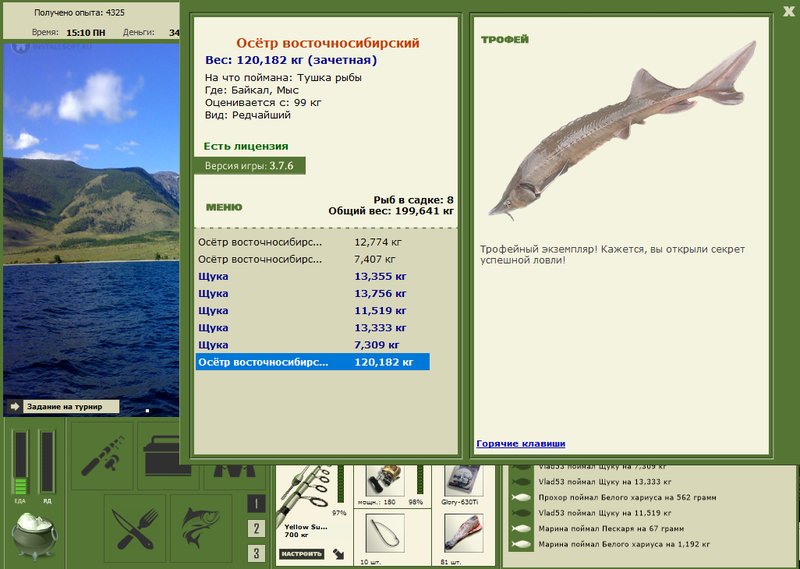Select the highlighted Осётр 120,182 кг row
Image resolution: width=800 pixels, height=569 pixels.
click(x=312, y=362)
